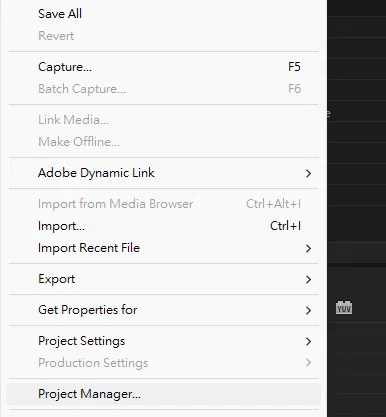Image resolution: width=386 pixels, height=417 pixels.
Task: Expand the Adobe Dynamic Link submenu arrow
Action: (308, 173)
